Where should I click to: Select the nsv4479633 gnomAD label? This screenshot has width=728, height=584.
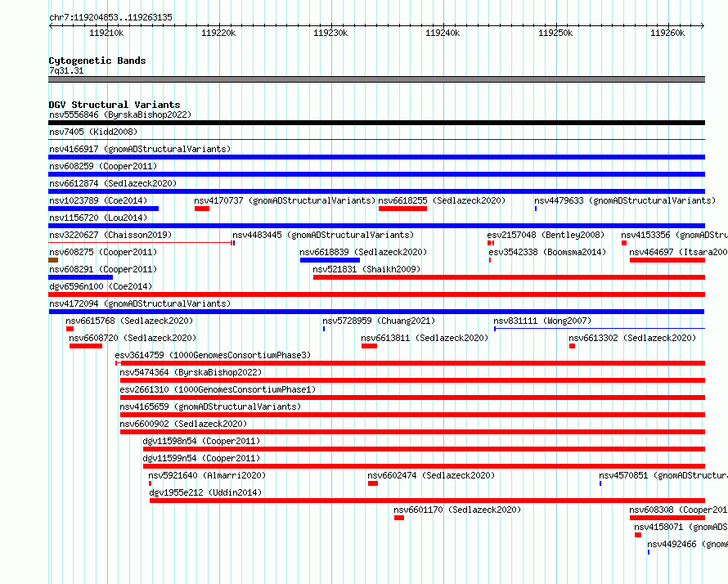pyautogui.click(x=625, y=200)
